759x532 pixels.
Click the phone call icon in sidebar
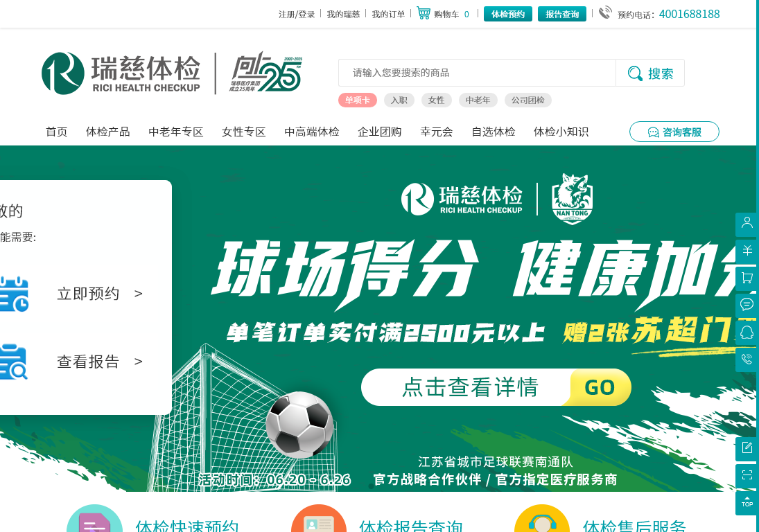747,360
